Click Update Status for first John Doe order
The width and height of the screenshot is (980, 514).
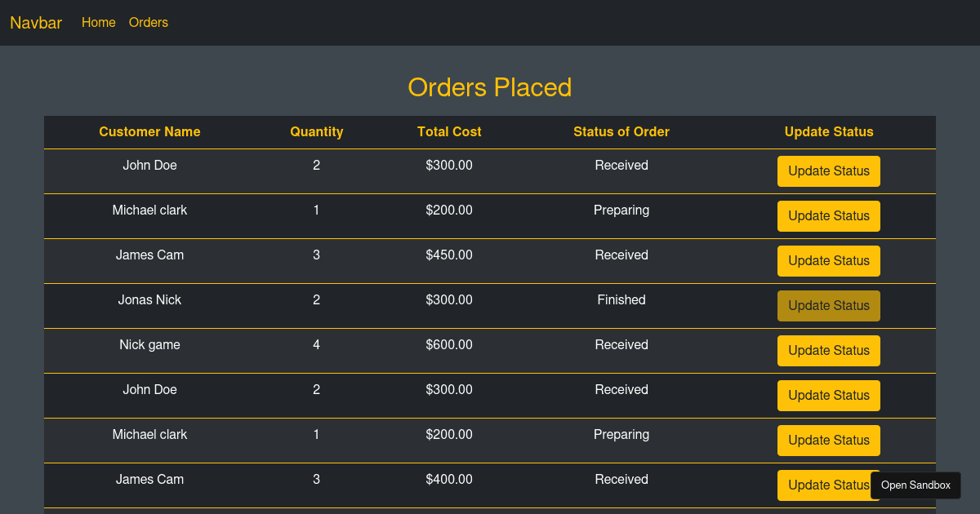pos(828,171)
